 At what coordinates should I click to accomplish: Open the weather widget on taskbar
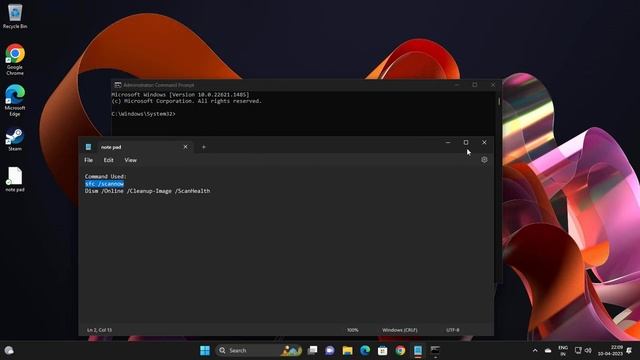[x=9, y=350]
